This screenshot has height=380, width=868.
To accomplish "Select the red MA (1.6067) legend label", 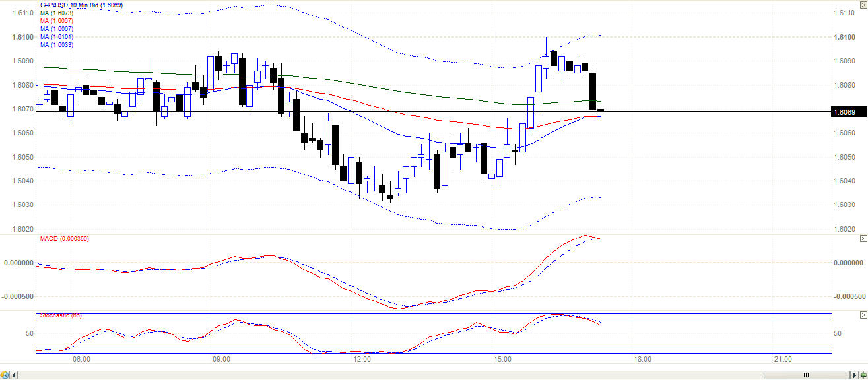I will coord(56,21).
